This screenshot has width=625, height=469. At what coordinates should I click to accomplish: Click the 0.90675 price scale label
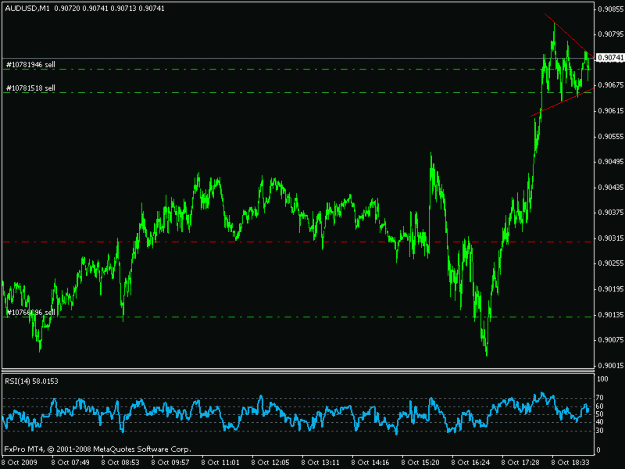[610, 86]
